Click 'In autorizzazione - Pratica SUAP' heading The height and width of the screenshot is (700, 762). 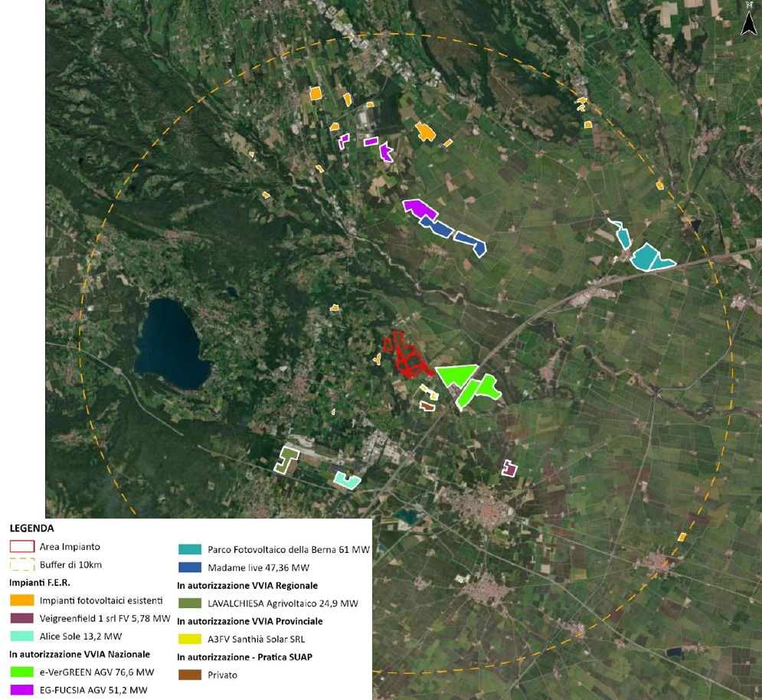click(x=244, y=657)
